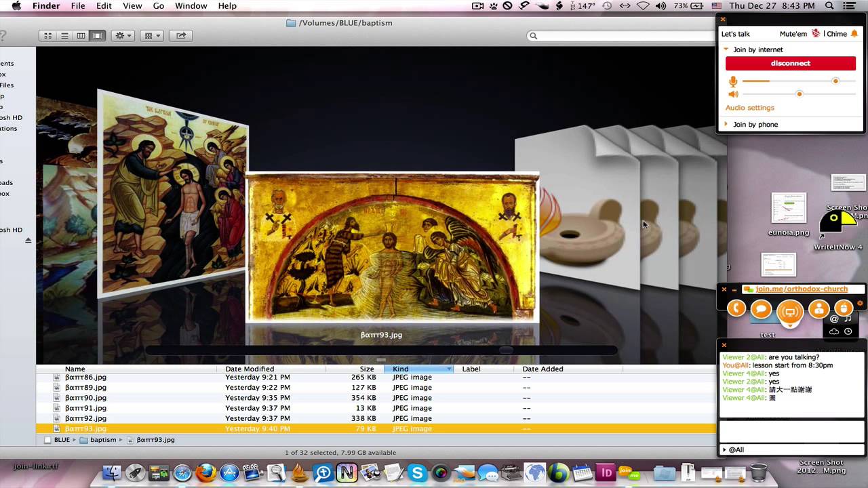Screen dimensions: 868x488
Task: Click the cloud icon in join.me
Action: [x=834, y=331]
